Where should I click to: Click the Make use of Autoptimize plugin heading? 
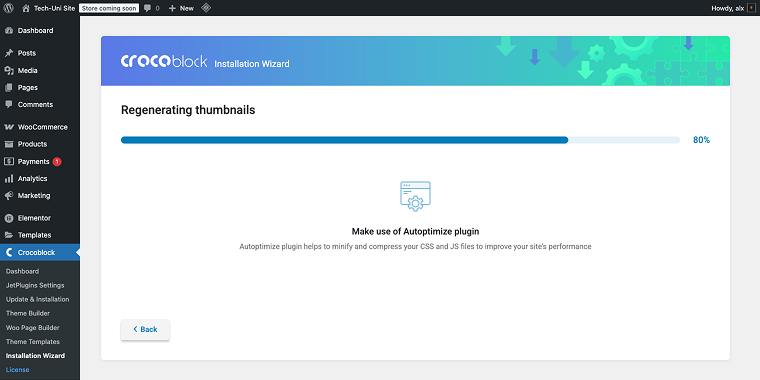pos(415,232)
